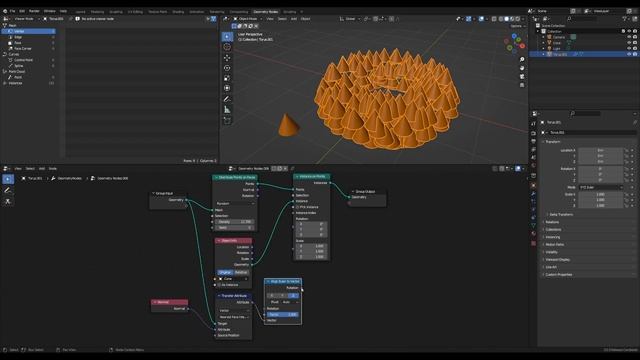
Task: Select Vertex domain in spreadsheet sidebar
Action: pyautogui.click(x=29, y=31)
